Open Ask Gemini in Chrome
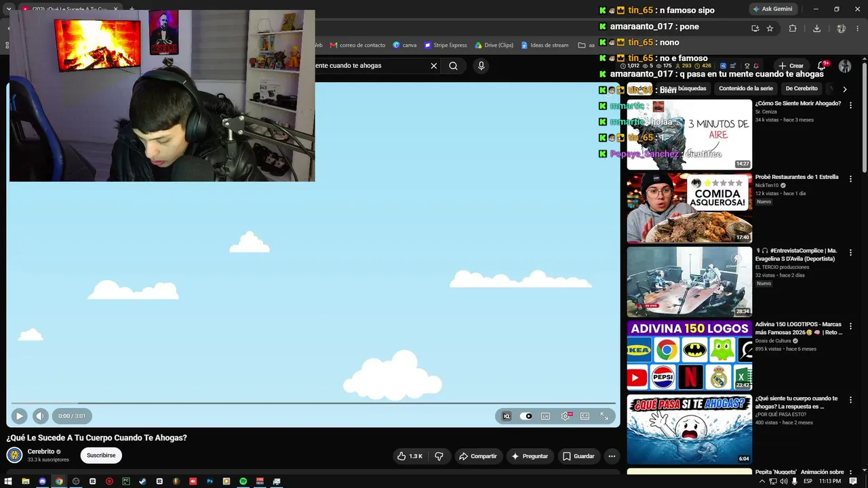 (772, 9)
